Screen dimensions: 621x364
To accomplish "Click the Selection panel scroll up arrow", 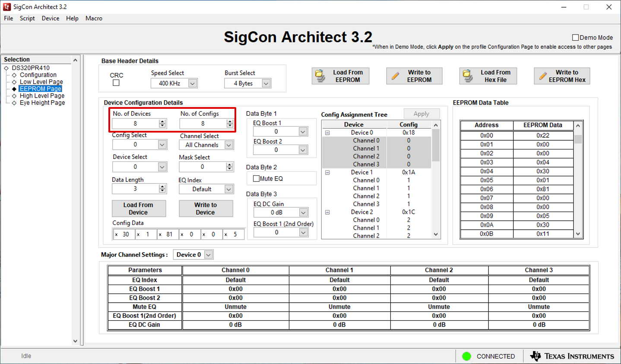I will (76, 60).
